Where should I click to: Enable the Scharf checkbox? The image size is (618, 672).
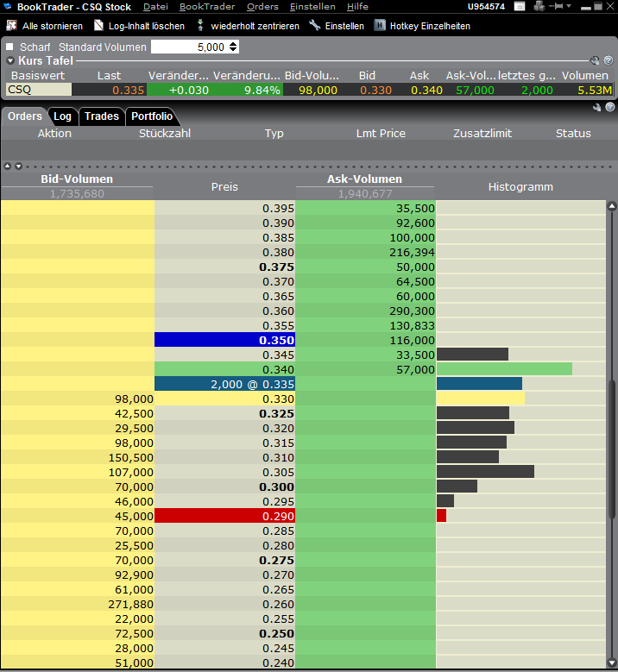(x=10, y=47)
